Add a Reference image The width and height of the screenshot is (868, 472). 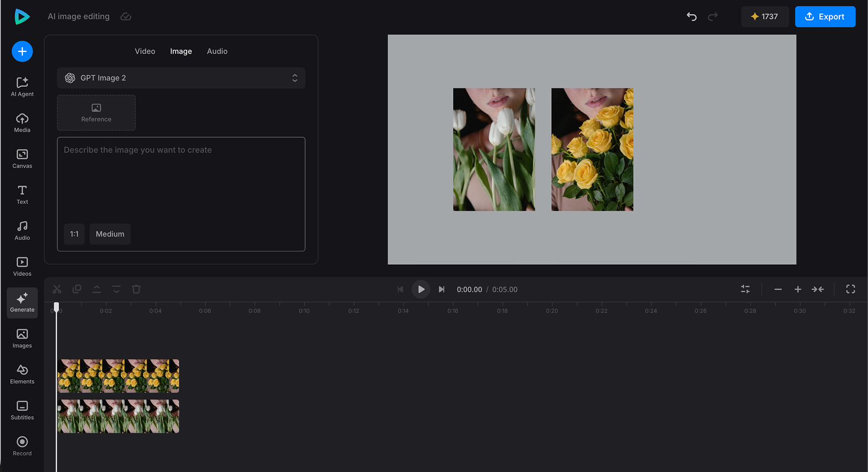97,113
